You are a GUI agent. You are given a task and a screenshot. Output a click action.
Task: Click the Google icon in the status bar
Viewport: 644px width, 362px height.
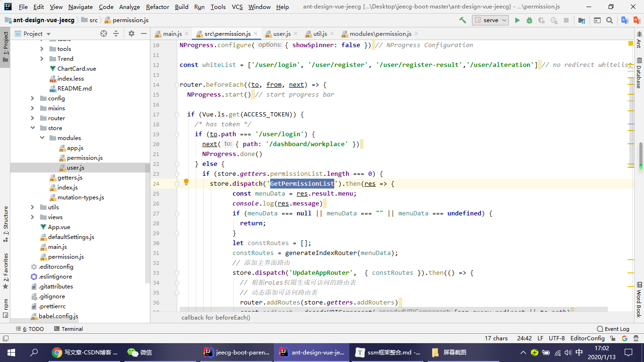point(625,338)
